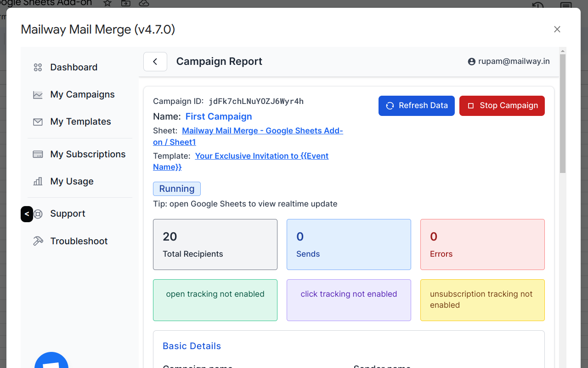Click the campaign ID jdFk7chLNuYOZJ6Wyr4h
The image size is (588, 368).
pyautogui.click(x=256, y=101)
